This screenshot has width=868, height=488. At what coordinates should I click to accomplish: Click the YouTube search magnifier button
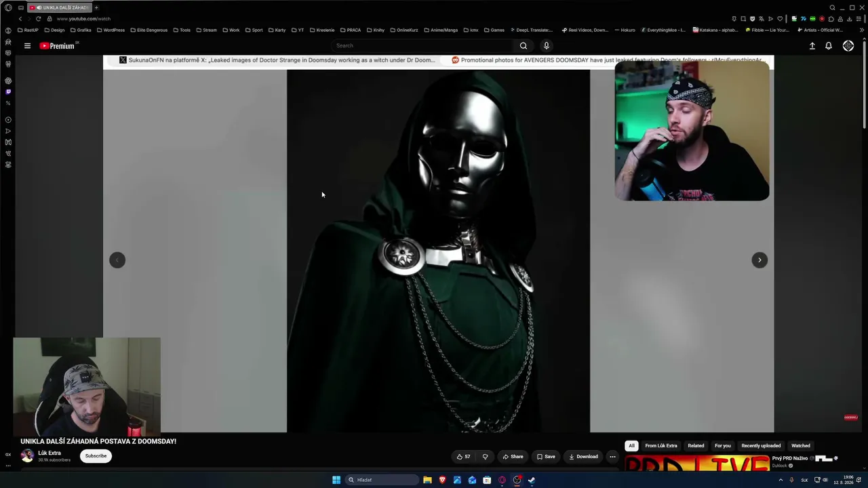point(524,46)
